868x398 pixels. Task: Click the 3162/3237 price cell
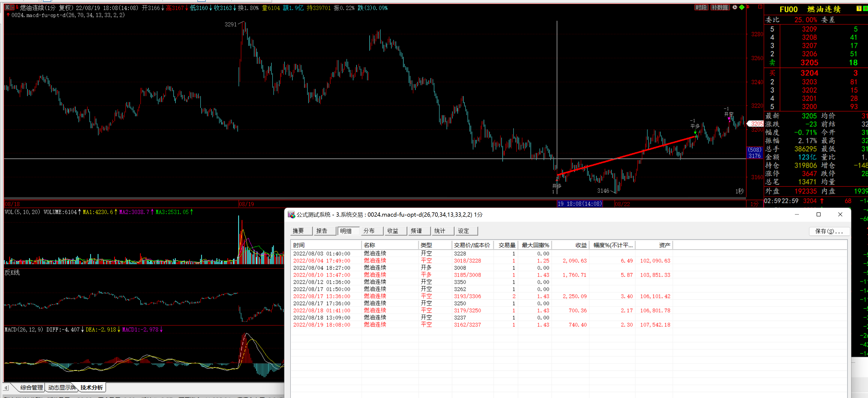coord(467,325)
